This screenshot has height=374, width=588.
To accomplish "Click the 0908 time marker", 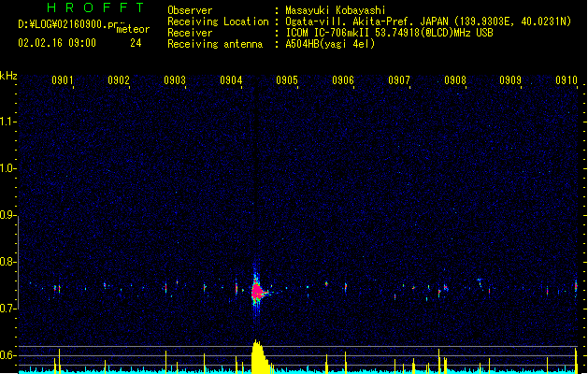I will [455, 80].
